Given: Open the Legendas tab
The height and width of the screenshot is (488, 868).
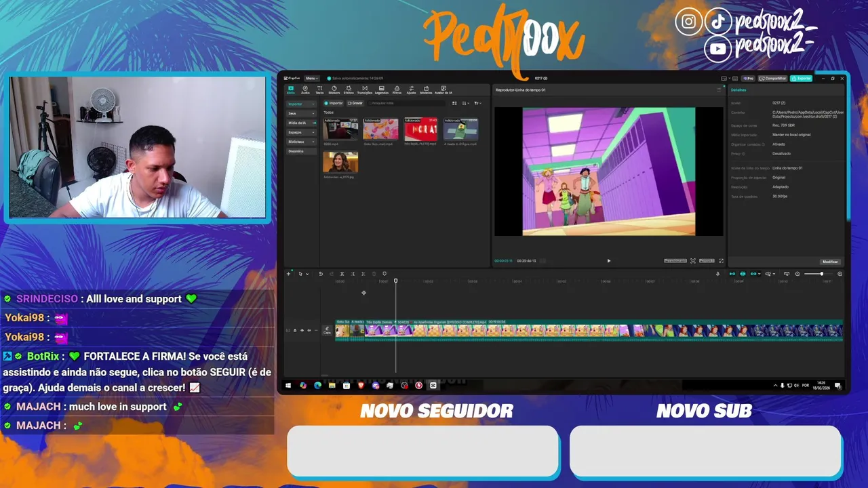Looking at the screenshot, I should [382, 89].
